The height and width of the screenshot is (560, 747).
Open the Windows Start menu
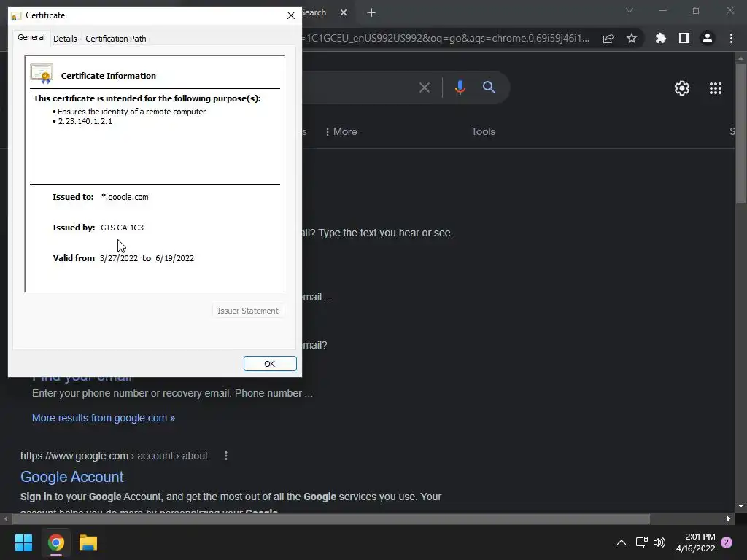(23, 542)
